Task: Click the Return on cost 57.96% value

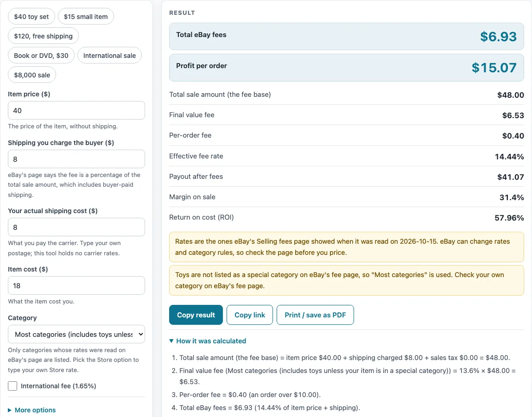Action: (x=509, y=217)
